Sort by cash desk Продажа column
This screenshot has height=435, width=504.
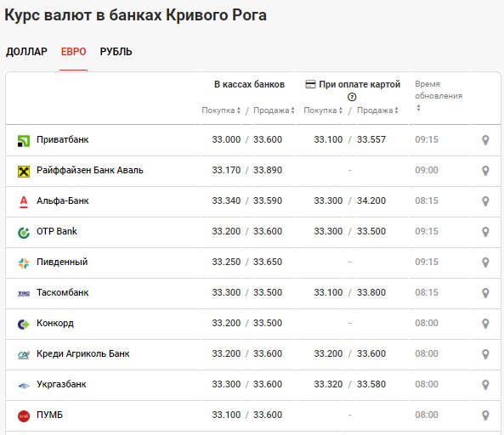coord(274,110)
